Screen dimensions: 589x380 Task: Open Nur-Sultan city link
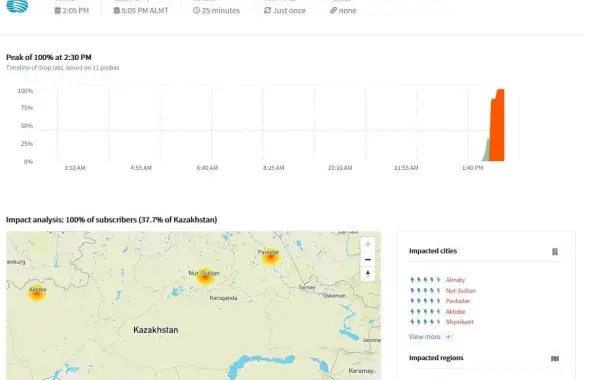461,290
